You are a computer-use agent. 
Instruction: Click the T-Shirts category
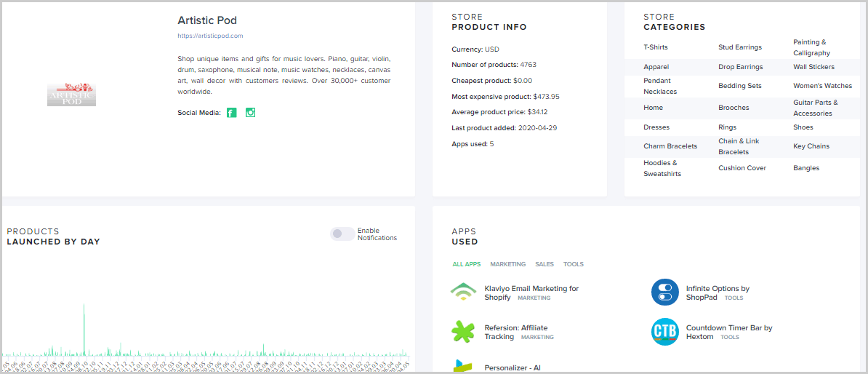click(655, 47)
